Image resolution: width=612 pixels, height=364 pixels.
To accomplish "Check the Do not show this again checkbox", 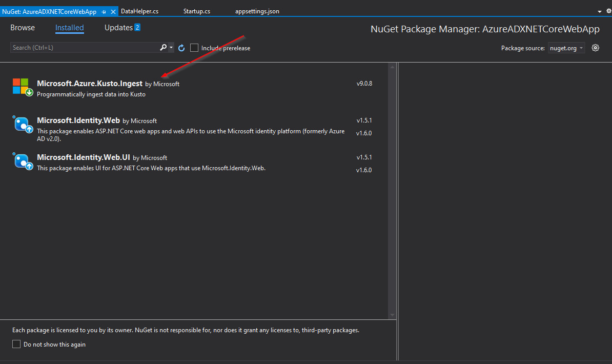I will coord(15,344).
